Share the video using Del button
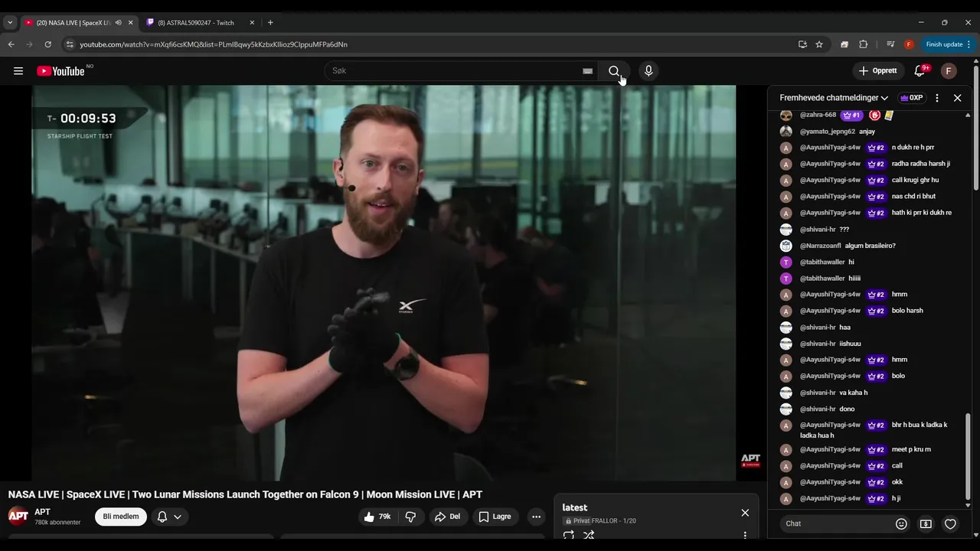Image resolution: width=980 pixels, height=551 pixels. (x=447, y=517)
